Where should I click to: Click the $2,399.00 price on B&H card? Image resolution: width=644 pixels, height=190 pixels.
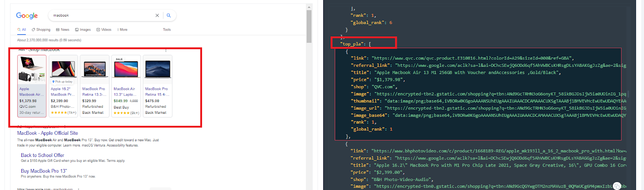[60, 101]
